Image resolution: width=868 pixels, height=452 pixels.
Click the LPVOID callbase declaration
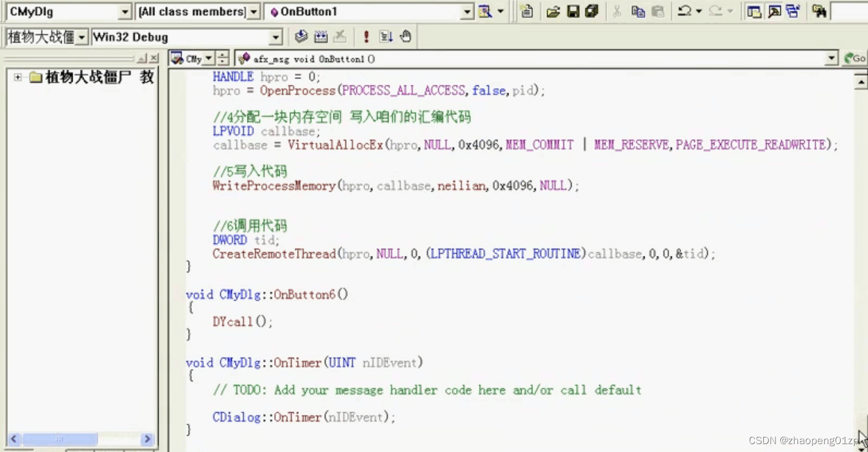pos(266,131)
